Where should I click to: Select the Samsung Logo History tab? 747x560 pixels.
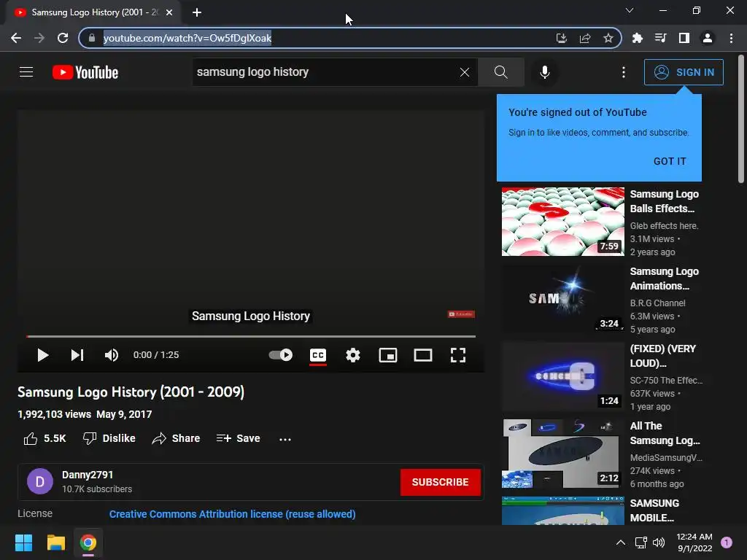[94, 12]
